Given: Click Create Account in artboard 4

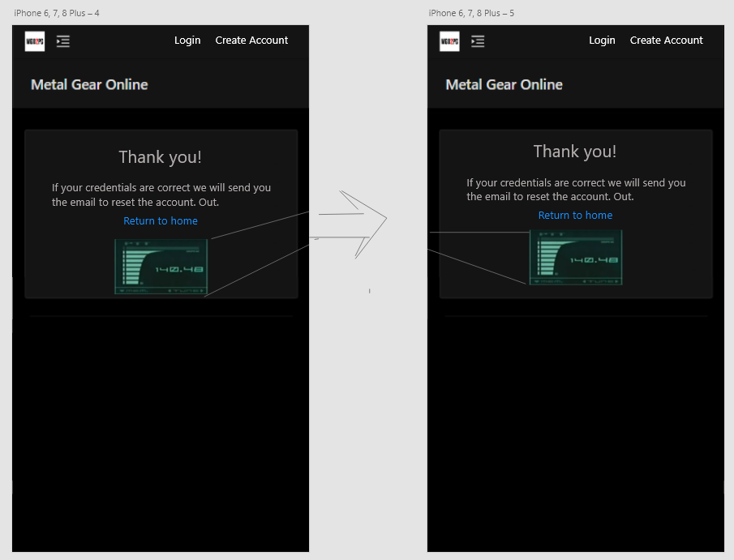Looking at the screenshot, I should tap(251, 41).
